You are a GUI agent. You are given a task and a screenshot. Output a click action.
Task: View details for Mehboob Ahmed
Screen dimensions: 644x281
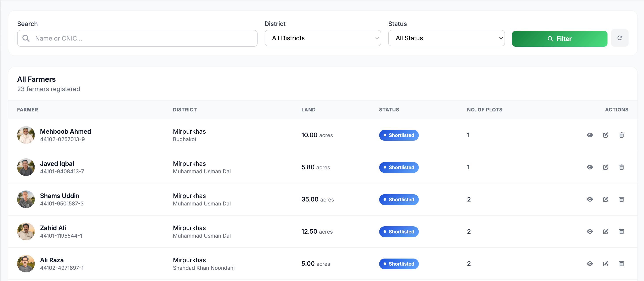[590, 135]
